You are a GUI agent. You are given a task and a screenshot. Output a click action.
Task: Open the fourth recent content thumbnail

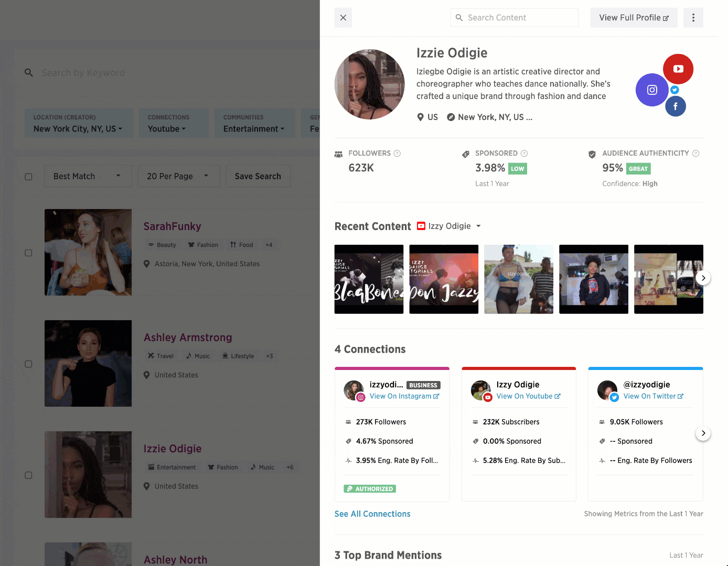pos(594,279)
